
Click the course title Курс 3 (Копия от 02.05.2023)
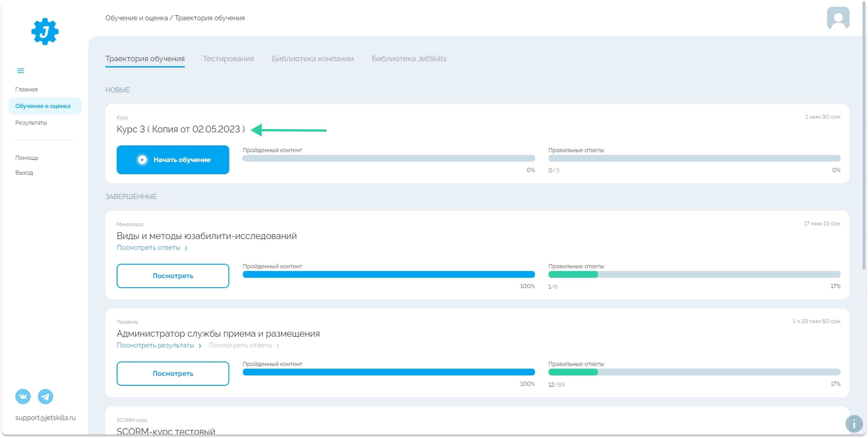[x=181, y=129]
